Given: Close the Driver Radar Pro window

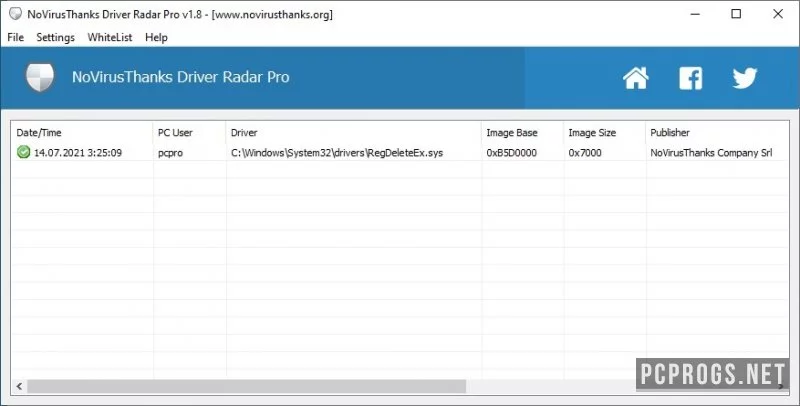Looking at the screenshot, I should [x=778, y=14].
